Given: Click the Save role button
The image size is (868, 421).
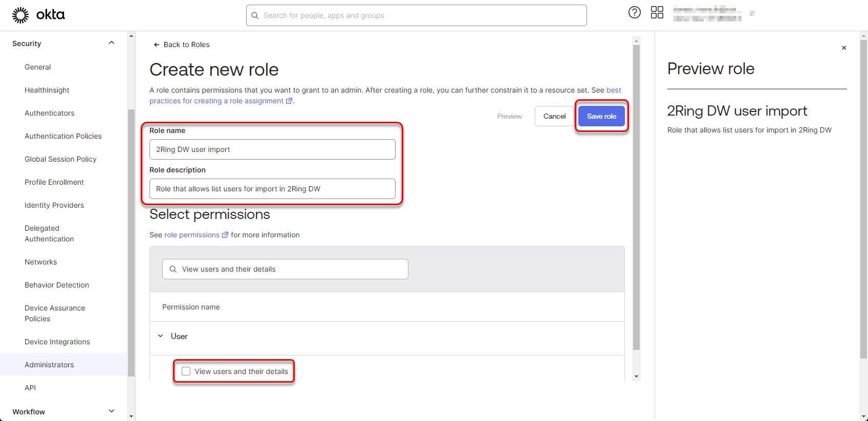Looking at the screenshot, I should 601,116.
